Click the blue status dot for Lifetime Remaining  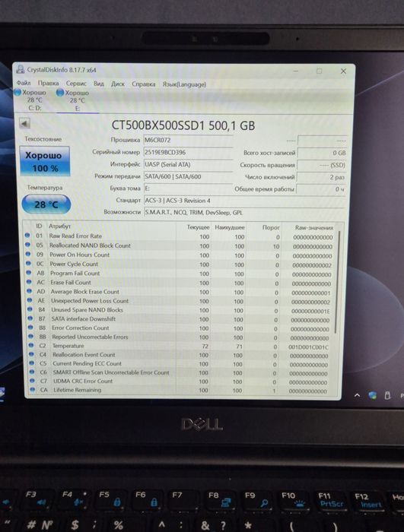point(32,389)
